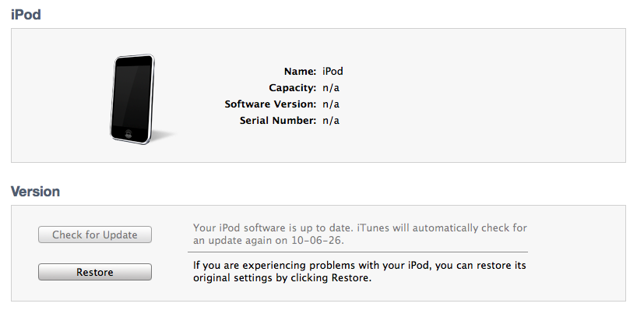The width and height of the screenshot is (644, 321).
Task: Click the Serial Number label
Action: [x=279, y=120]
